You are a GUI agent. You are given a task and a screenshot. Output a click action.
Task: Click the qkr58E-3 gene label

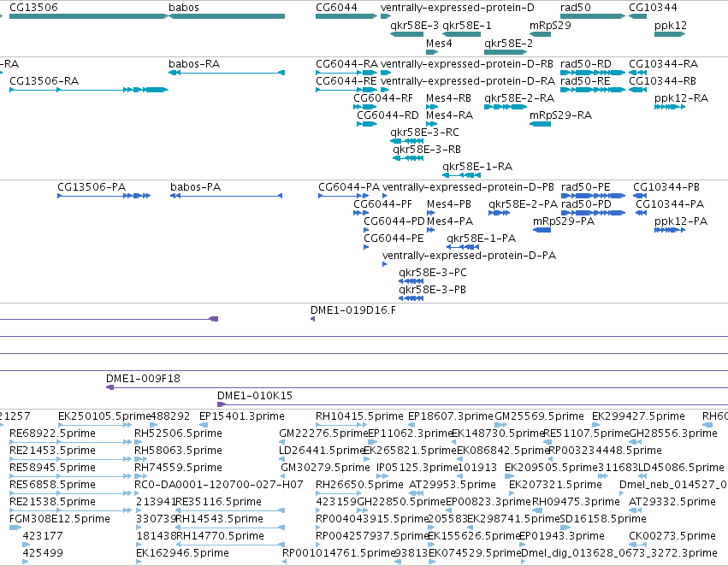[x=414, y=26]
